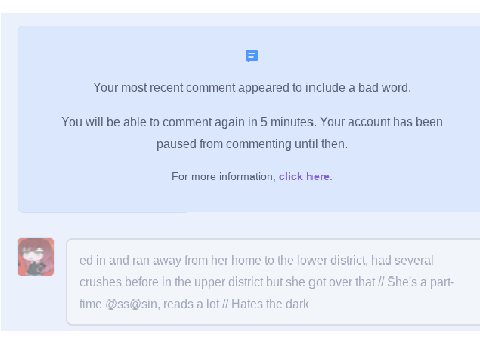Place cursor on 'Hates the dark' text

click(x=270, y=304)
